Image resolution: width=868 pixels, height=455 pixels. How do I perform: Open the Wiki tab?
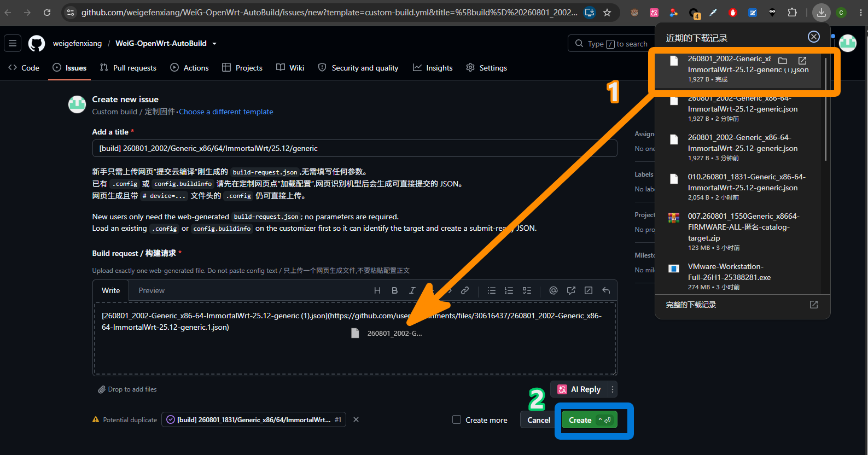tap(290, 68)
